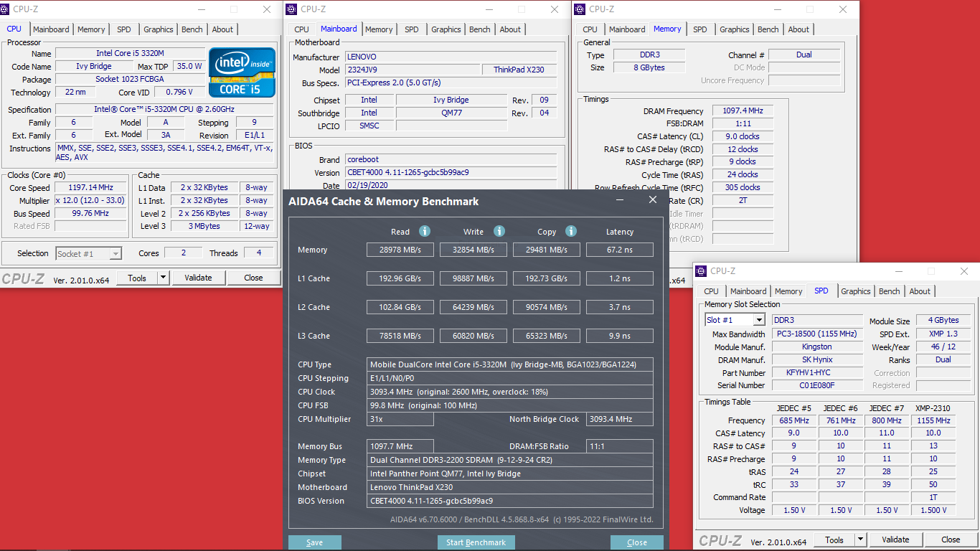The image size is (980, 551).
Task: Open Bench tab in CPU-tab window
Action: coord(192,29)
